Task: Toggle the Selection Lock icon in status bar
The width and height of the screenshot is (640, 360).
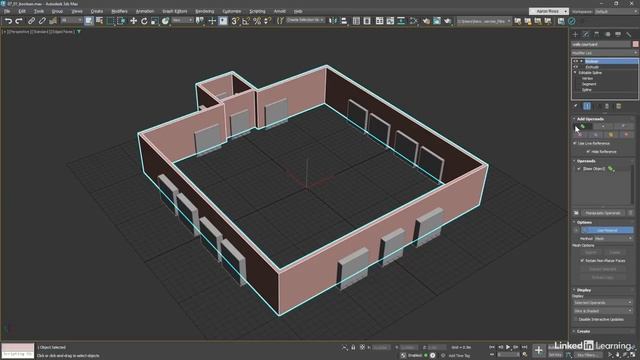Action: (x=353, y=347)
